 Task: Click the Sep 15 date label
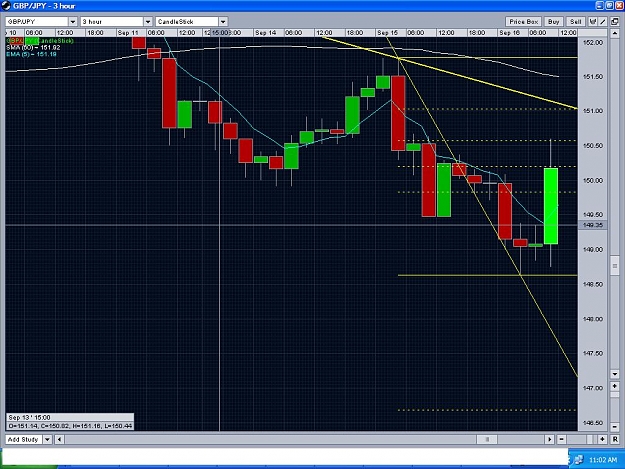coord(387,33)
